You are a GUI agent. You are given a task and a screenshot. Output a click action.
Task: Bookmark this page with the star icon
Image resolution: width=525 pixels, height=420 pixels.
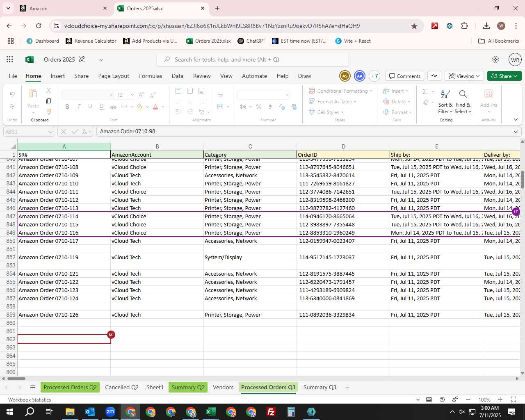tap(414, 26)
